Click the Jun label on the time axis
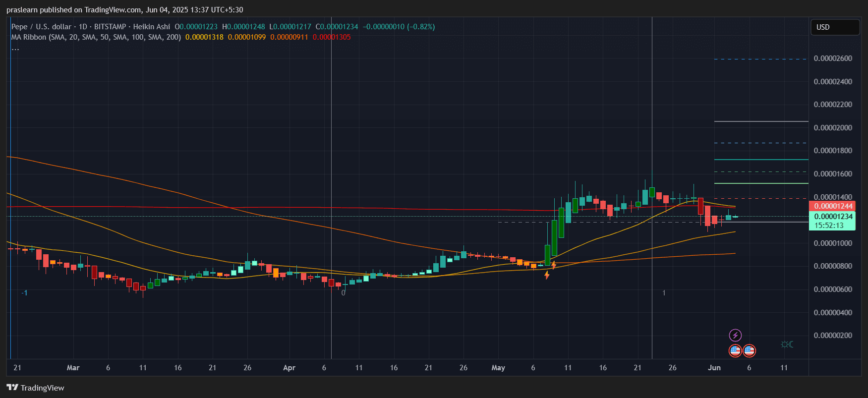 (714, 368)
